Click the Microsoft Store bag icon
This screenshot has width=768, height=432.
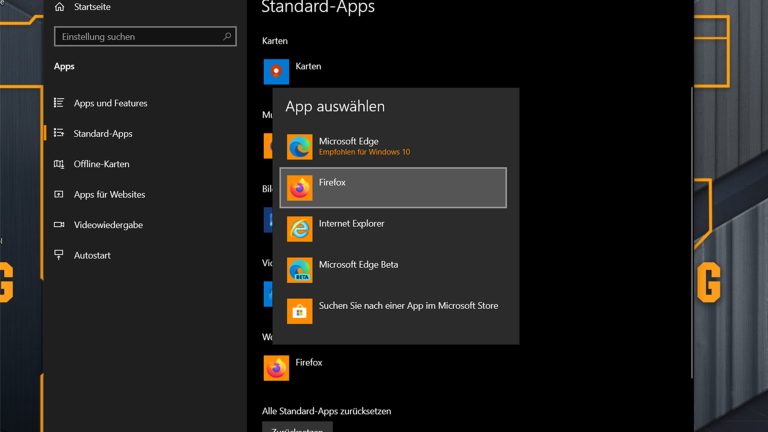pyautogui.click(x=299, y=311)
